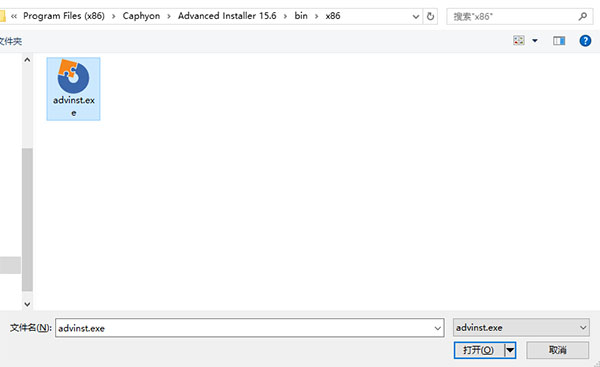Click the change view layout icon
Viewport: 600px width, 367px height.
(519, 40)
